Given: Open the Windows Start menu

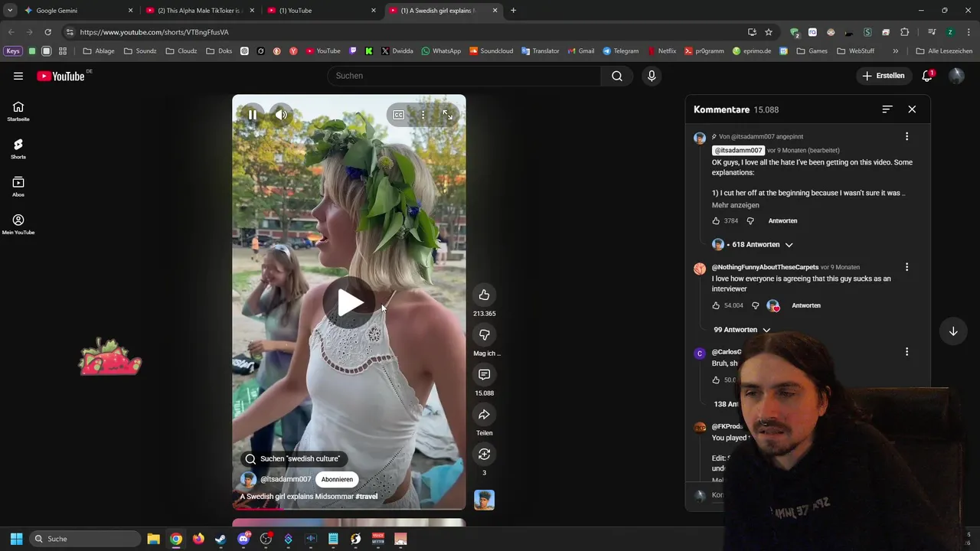Looking at the screenshot, I should tap(16, 539).
